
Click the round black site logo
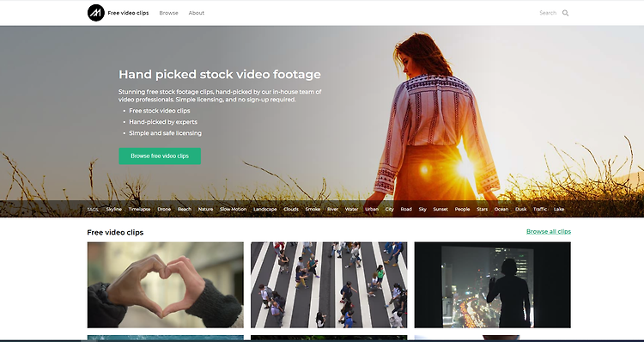pos(95,13)
